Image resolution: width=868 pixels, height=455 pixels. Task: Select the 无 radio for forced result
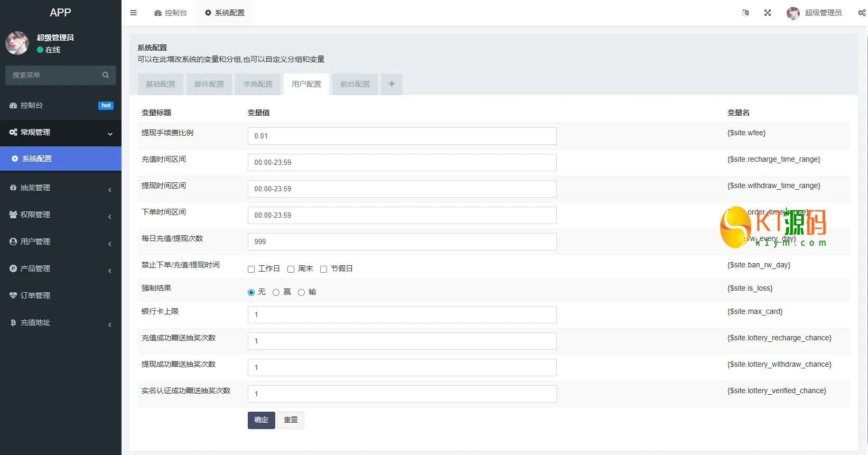251,292
